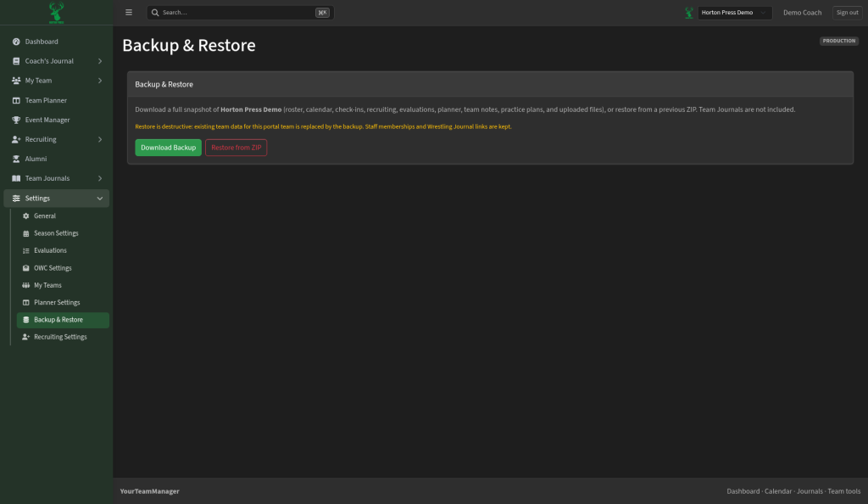
Task: Expand the Team Journals submenu chevron
Action: pyautogui.click(x=100, y=178)
